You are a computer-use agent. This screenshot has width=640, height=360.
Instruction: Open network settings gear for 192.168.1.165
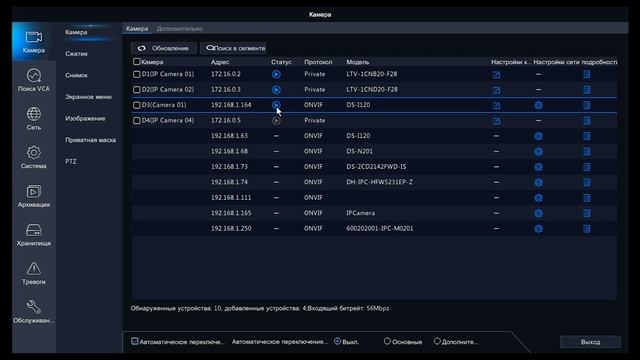click(538, 213)
